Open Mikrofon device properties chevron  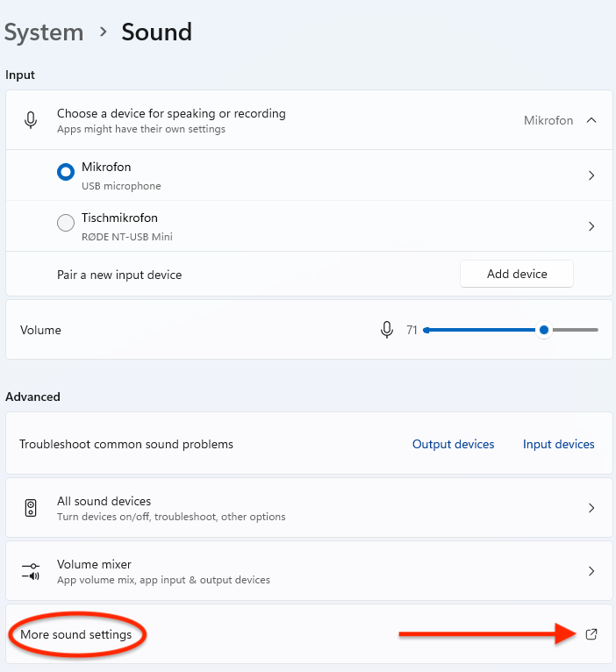click(591, 175)
